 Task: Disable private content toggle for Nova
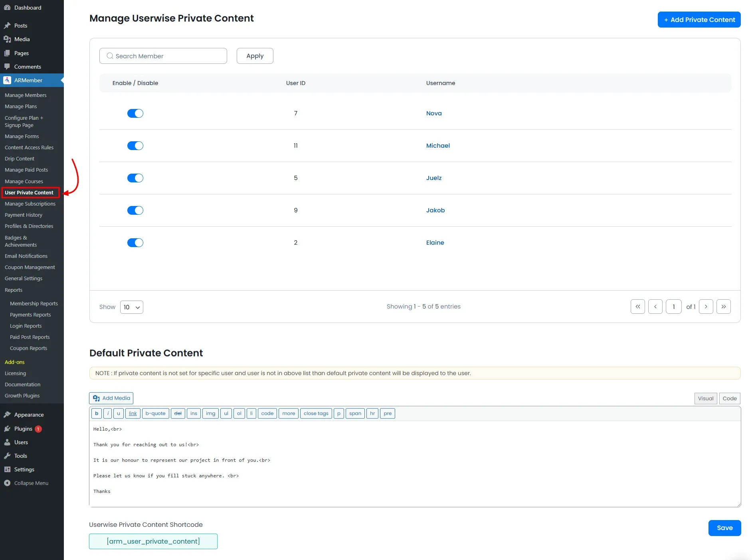point(135,113)
